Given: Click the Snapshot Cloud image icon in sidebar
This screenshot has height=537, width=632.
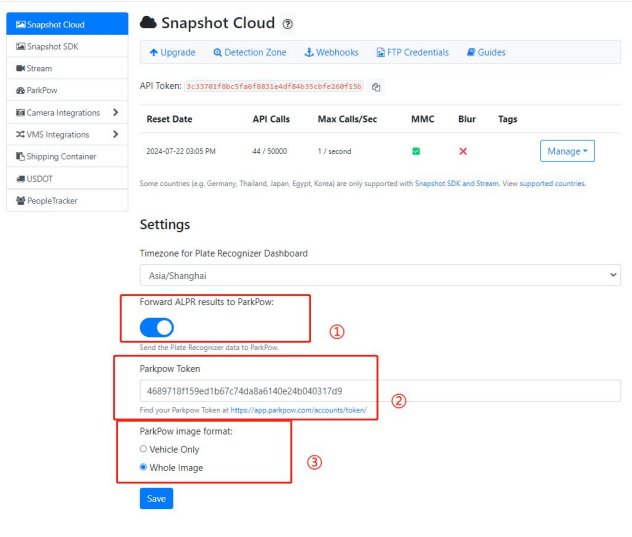Looking at the screenshot, I should pos(21,25).
